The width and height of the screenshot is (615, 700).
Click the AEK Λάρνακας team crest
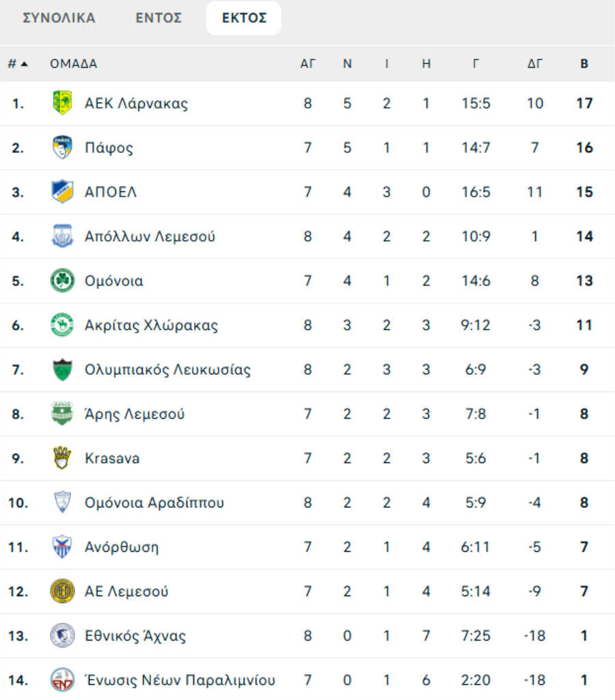62,104
